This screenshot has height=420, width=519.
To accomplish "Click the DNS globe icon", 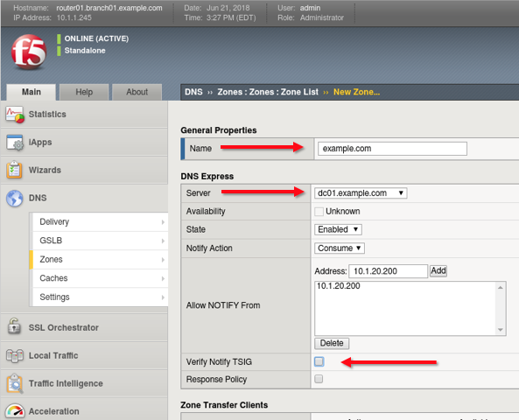I will (15, 199).
